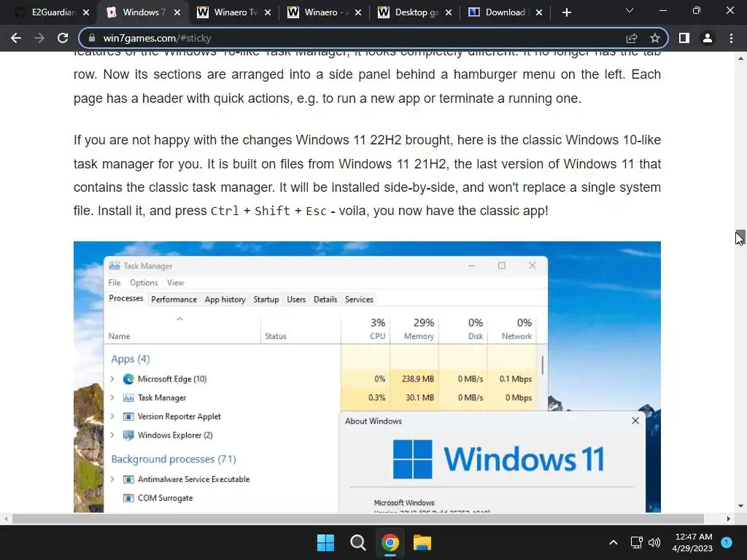Close the E2Guardian tab
The height and width of the screenshot is (560, 747).
(x=86, y=12)
